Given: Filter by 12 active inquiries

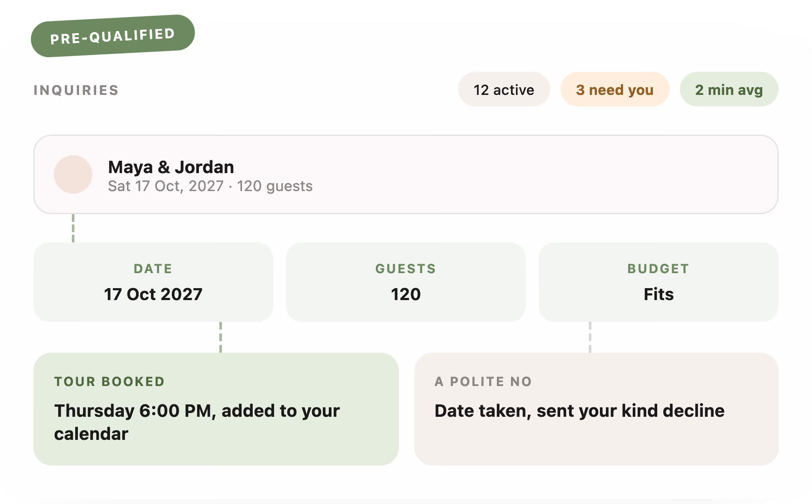Looking at the screenshot, I should 504,89.
